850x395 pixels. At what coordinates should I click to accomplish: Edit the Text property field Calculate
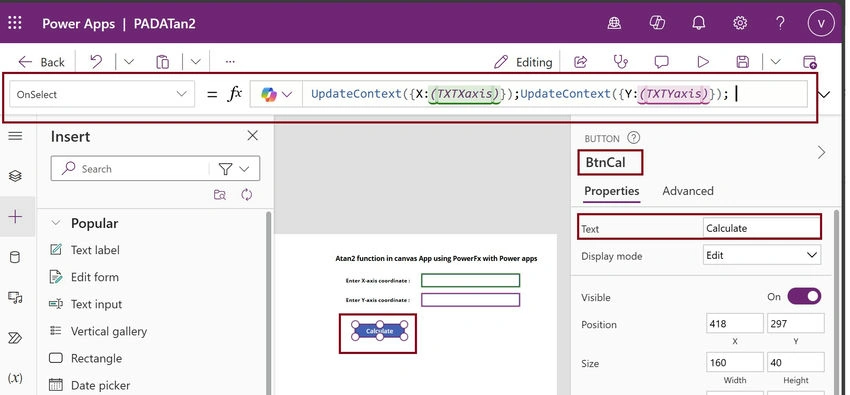(x=762, y=228)
